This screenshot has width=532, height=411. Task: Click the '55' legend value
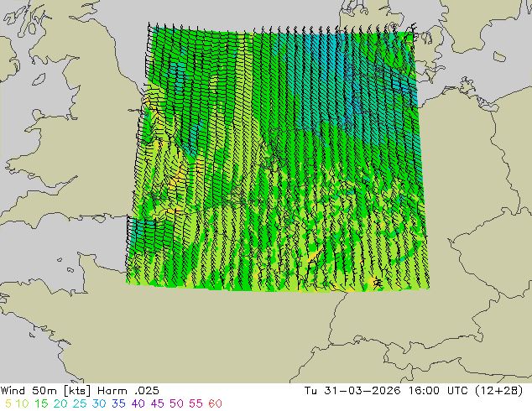click(x=196, y=403)
